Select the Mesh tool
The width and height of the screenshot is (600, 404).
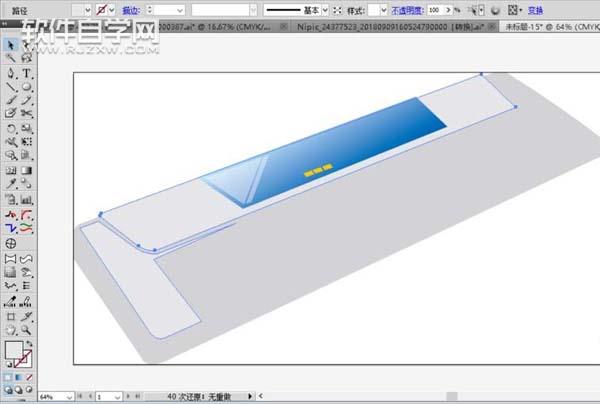(10, 170)
